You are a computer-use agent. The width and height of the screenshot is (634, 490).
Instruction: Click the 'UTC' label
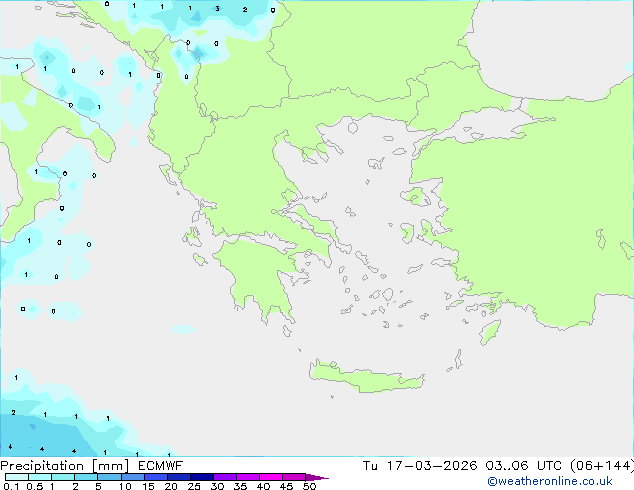point(549,466)
